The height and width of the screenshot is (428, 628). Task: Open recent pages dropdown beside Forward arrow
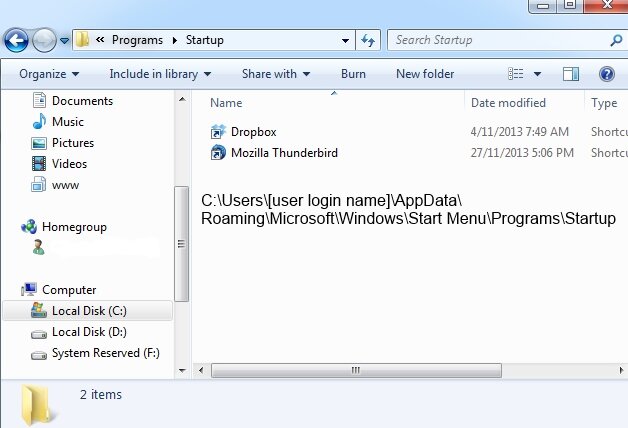(64, 40)
